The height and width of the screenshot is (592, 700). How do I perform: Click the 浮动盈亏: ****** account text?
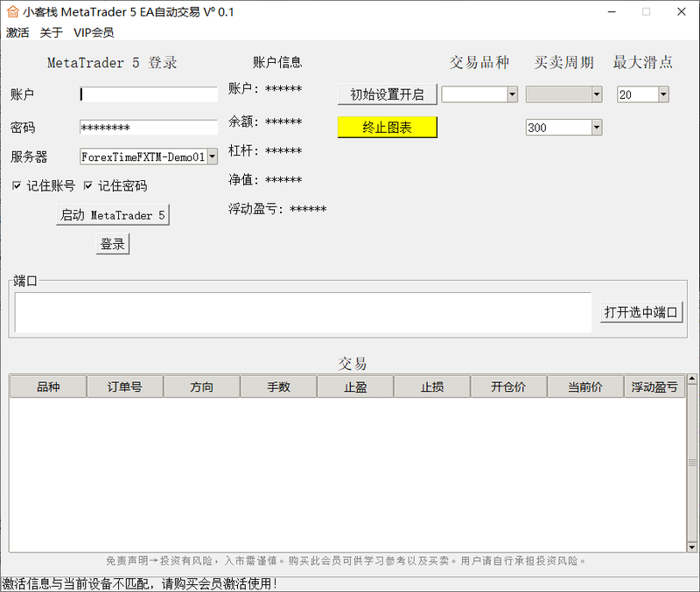coord(277,209)
